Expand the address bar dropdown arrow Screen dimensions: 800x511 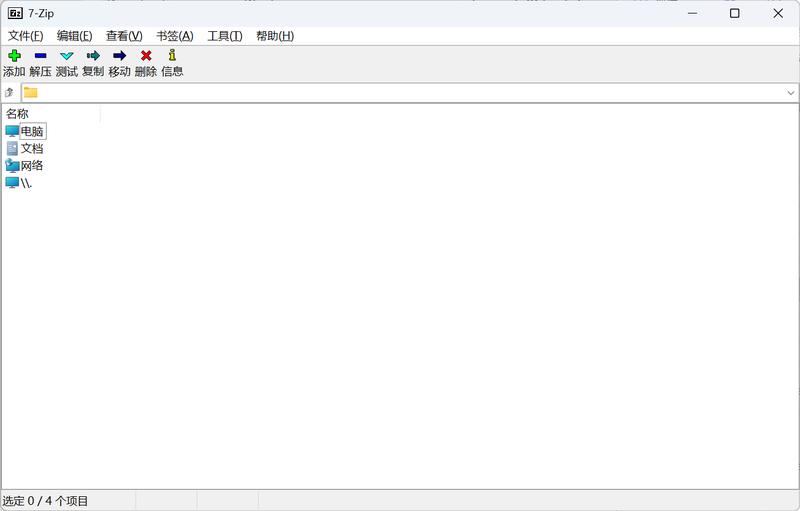coord(791,93)
